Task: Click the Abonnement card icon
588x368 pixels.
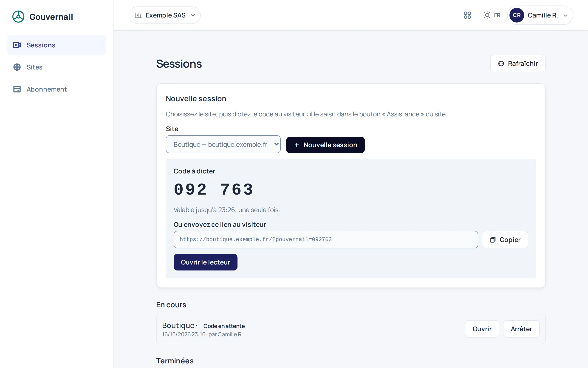Action: click(x=17, y=89)
